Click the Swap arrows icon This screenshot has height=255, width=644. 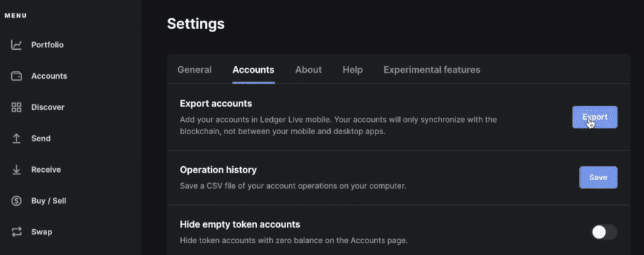click(17, 232)
